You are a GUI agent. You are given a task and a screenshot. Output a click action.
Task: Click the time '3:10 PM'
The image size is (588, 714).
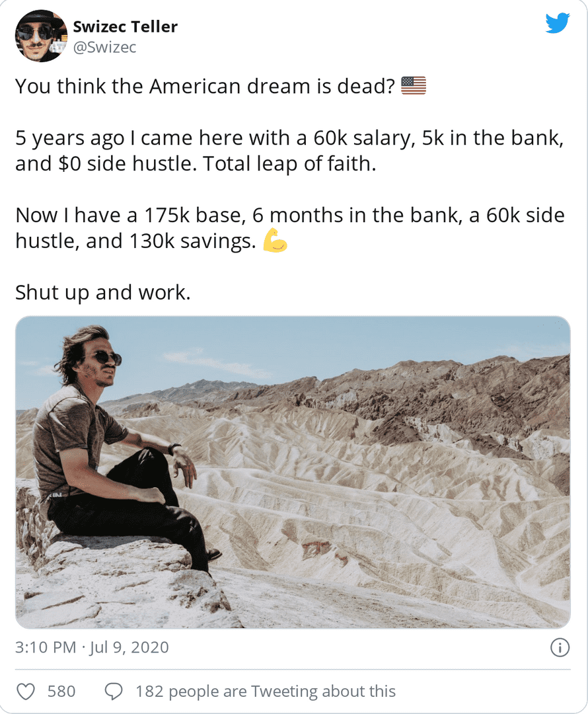coord(40,649)
